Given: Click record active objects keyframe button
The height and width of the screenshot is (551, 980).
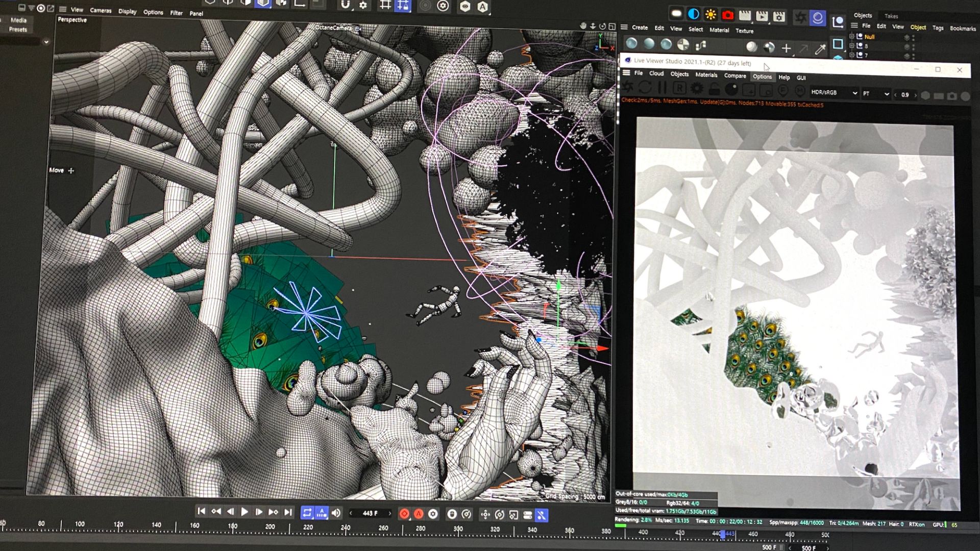Looking at the screenshot, I should point(404,514).
